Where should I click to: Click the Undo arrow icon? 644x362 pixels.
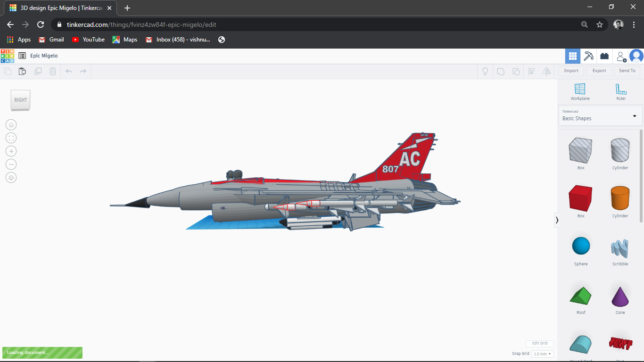point(68,71)
